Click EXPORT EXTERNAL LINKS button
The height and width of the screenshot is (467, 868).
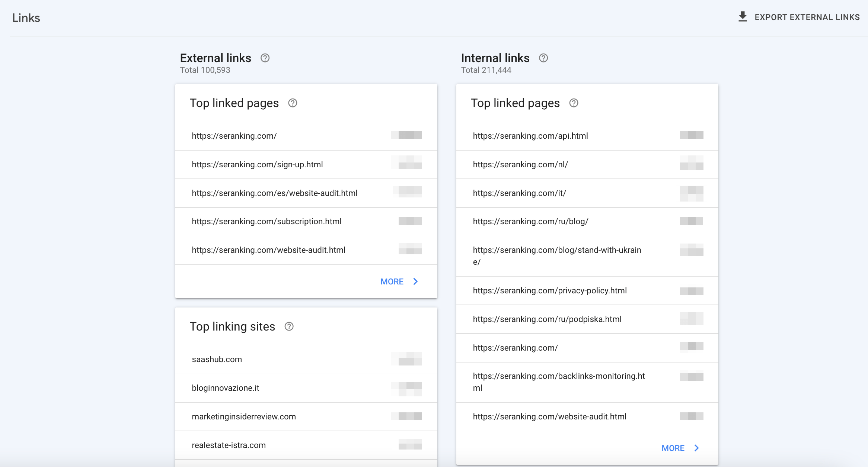click(799, 17)
